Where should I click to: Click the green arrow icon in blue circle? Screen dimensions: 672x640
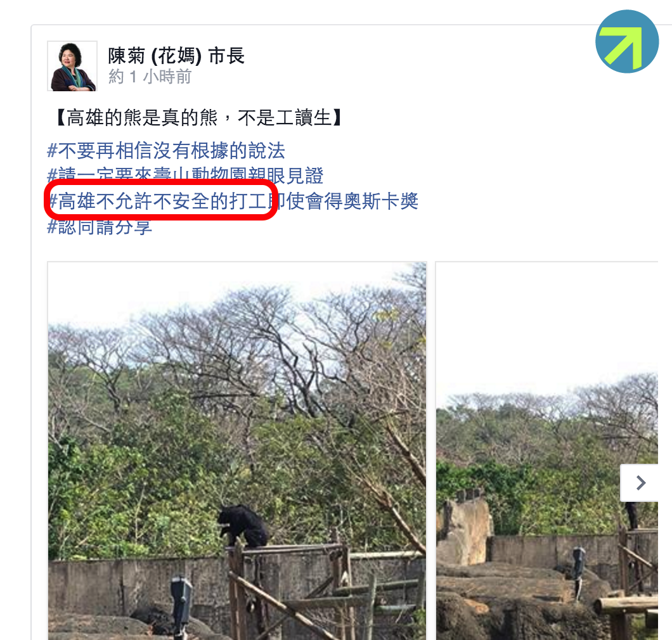coord(626,42)
